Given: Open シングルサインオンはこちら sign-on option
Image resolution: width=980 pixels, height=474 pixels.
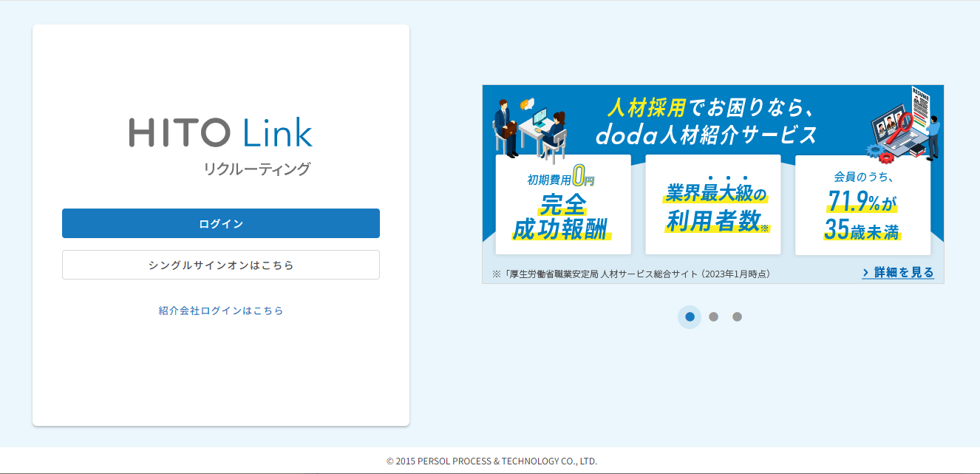Looking at the screenshot, I should (x=221, y=265).
